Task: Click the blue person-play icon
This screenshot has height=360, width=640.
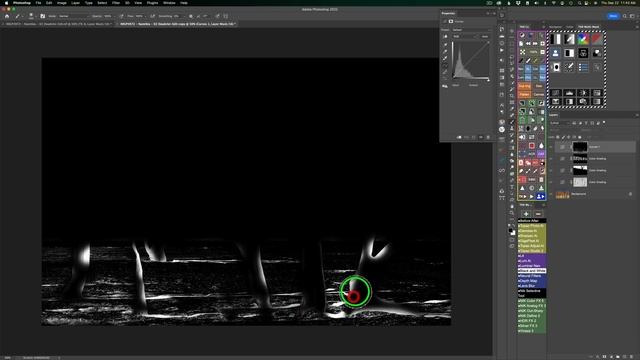Action: tap(540, 196)
